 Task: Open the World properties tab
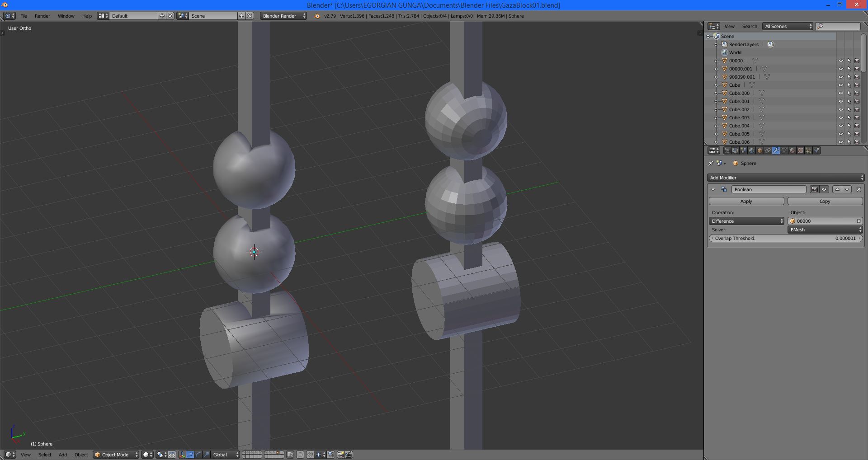(751, 150)
